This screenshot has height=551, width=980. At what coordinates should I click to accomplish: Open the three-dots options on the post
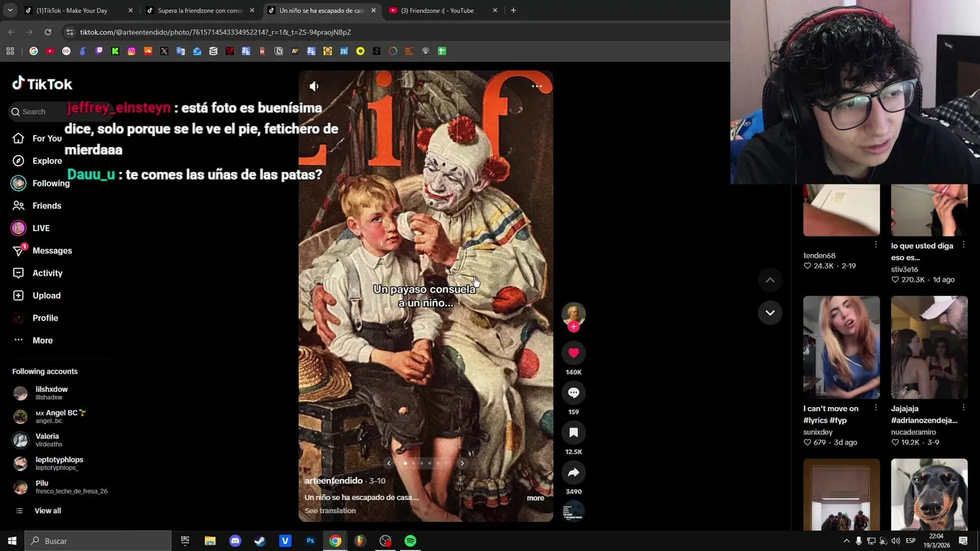(537, 86)
